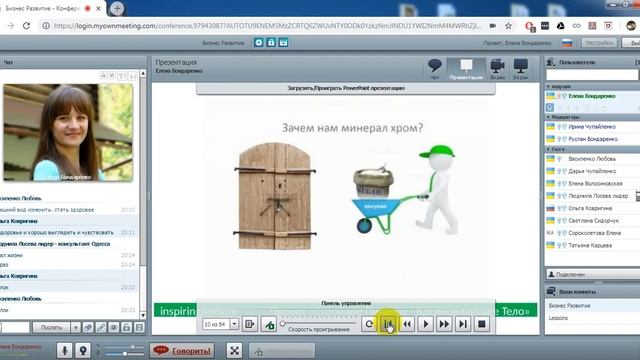Adjust the playback speed slider

318,324
